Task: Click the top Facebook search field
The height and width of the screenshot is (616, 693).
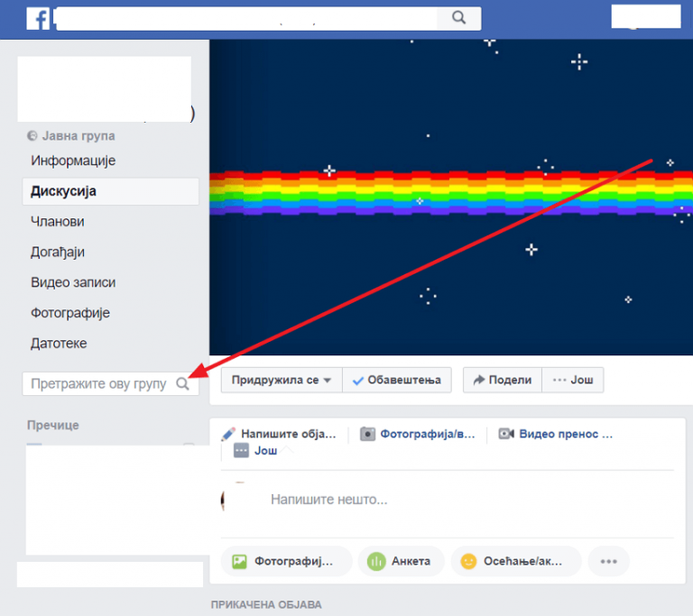Action: (x=247, y=19)
